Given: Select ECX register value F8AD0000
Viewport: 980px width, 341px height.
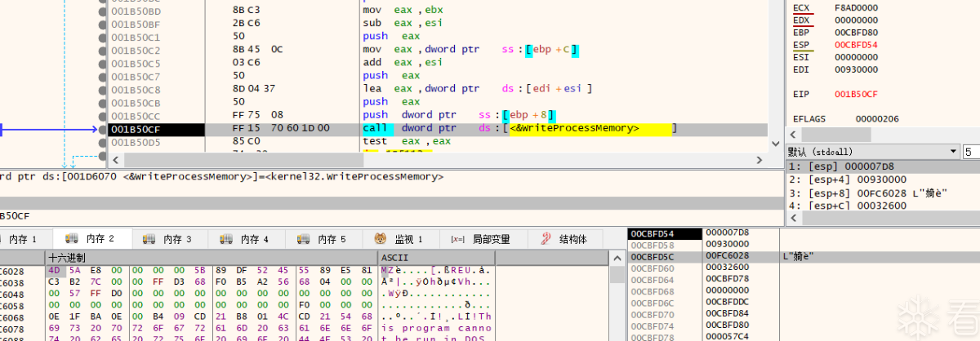Looking at the screenshot, I should (856, 7).
